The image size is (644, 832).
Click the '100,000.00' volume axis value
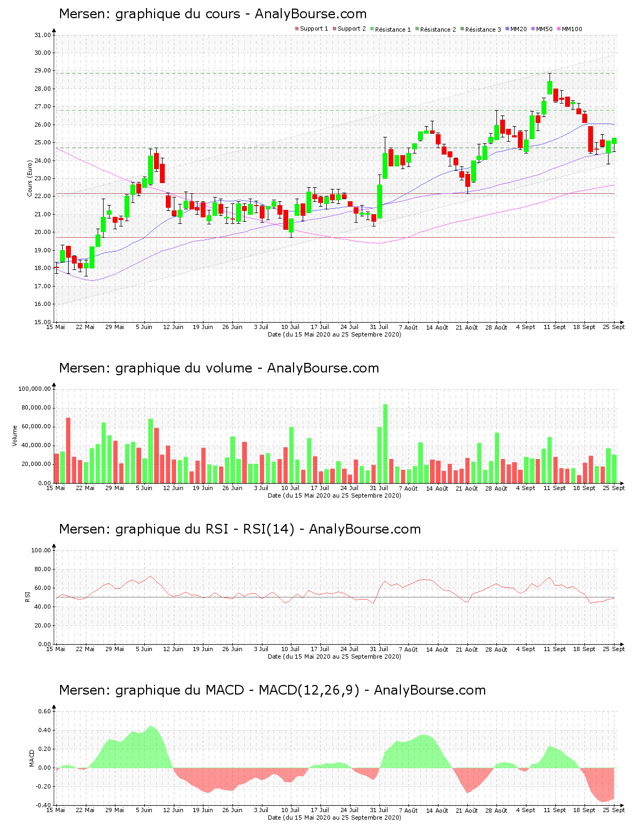(x=35, y=389)
